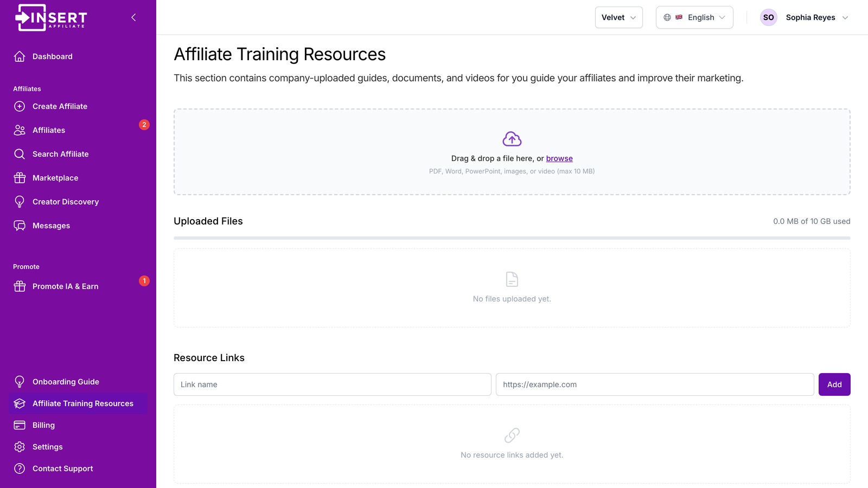
Task: Click the "No files uploaded yet." text
Action: [x=512, y=299]
